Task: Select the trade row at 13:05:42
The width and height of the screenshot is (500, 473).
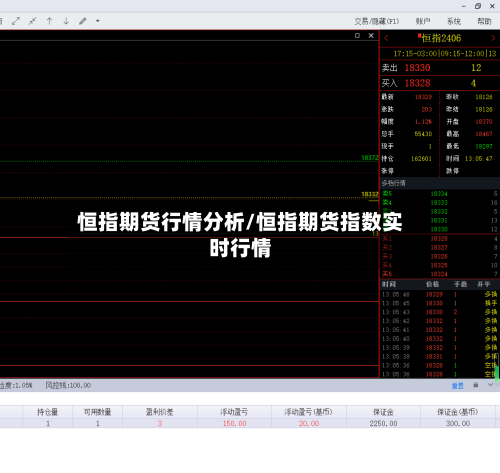Action: [x=439, y=321]
